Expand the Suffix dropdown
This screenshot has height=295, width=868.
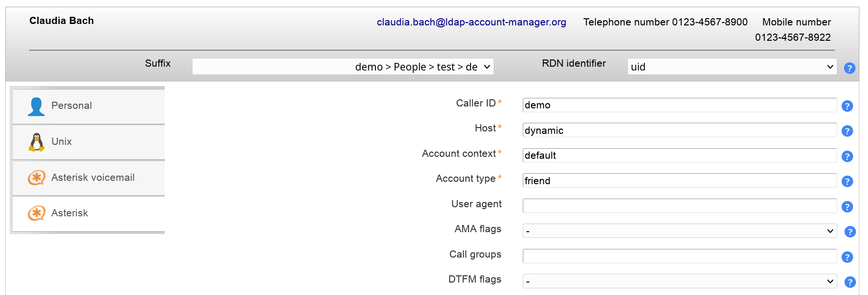click(343, 67)
